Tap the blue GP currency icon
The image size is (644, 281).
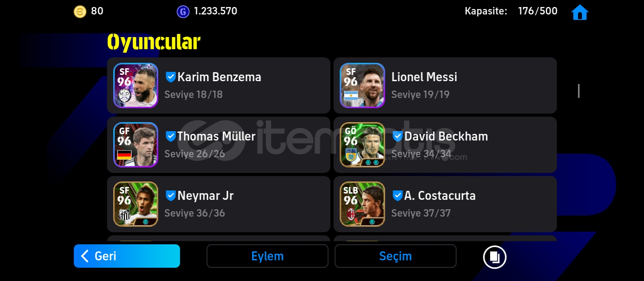tap(183, 12)
